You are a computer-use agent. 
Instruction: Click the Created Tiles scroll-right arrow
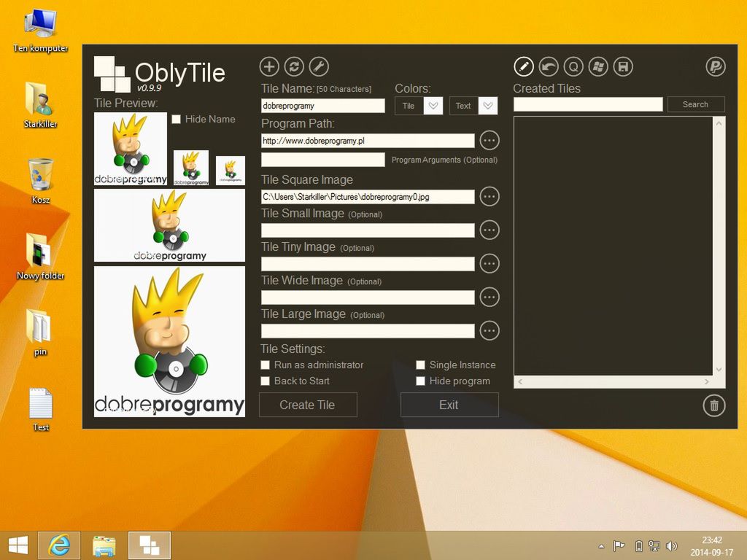(707, 381)
